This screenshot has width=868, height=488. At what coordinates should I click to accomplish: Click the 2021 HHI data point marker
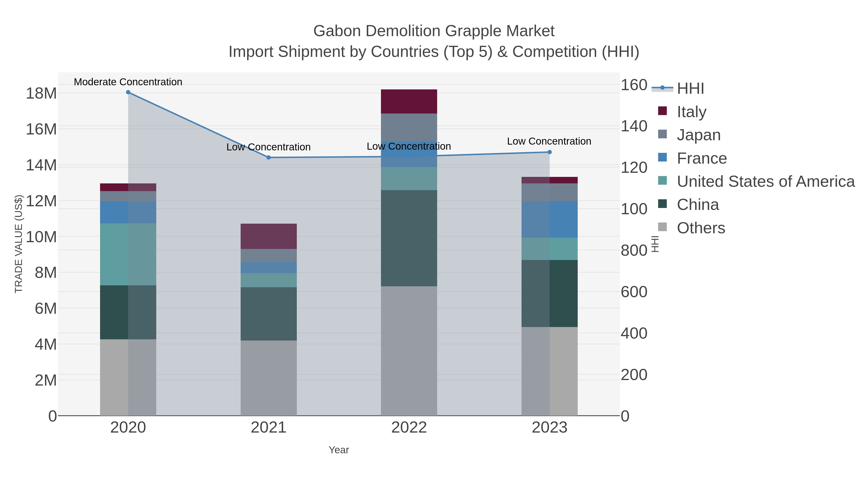[269, 158]
